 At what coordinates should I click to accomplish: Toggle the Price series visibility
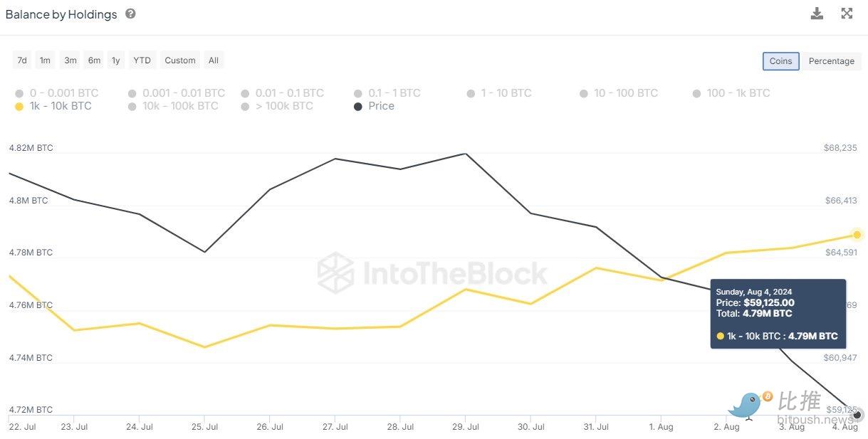(375, 106)
